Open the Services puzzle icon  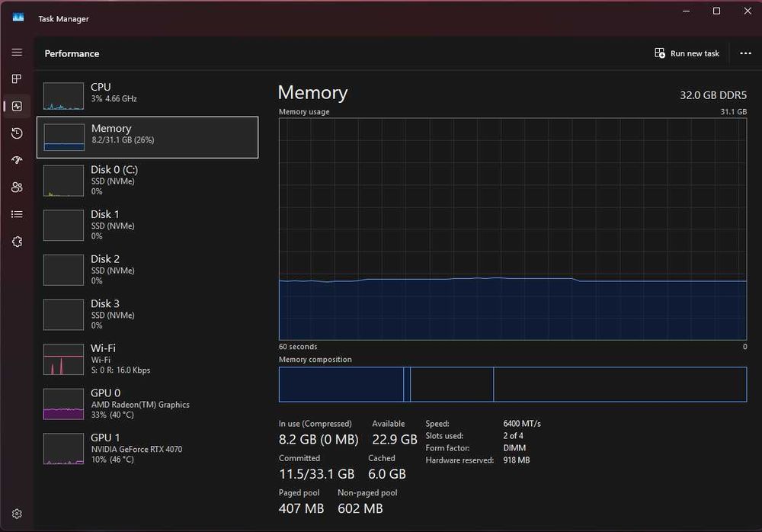(17, 242)
